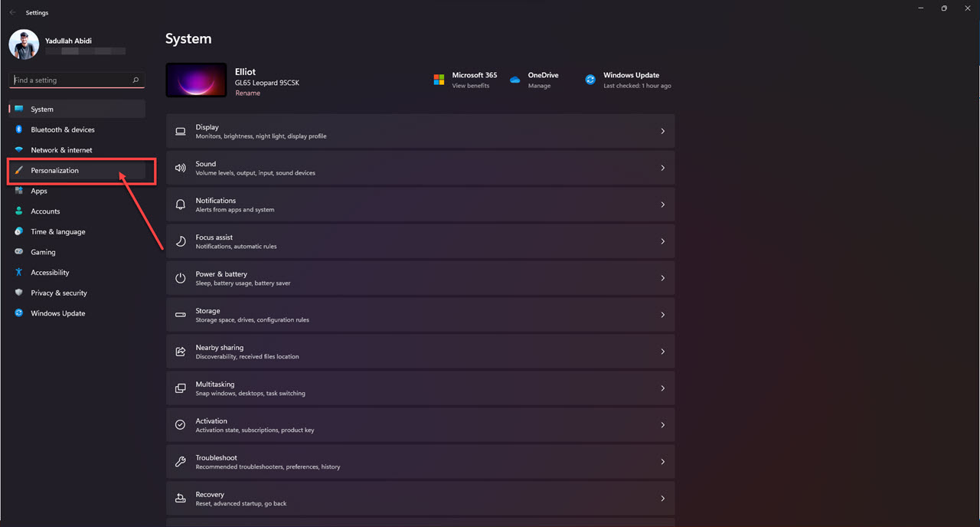Click the Network & internet Wi-Fi icon
The height and width of the screenshot is (527, 980).
pos(19,150)
